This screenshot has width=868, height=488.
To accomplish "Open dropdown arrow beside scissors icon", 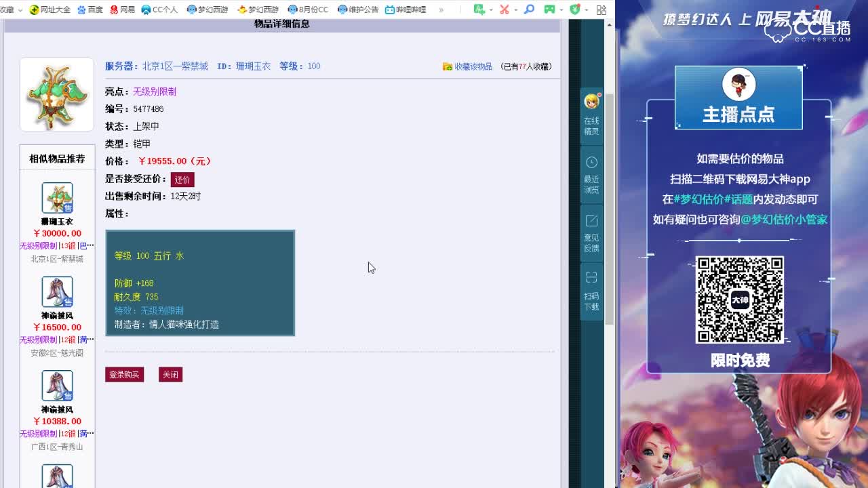I will click(515, 9).
